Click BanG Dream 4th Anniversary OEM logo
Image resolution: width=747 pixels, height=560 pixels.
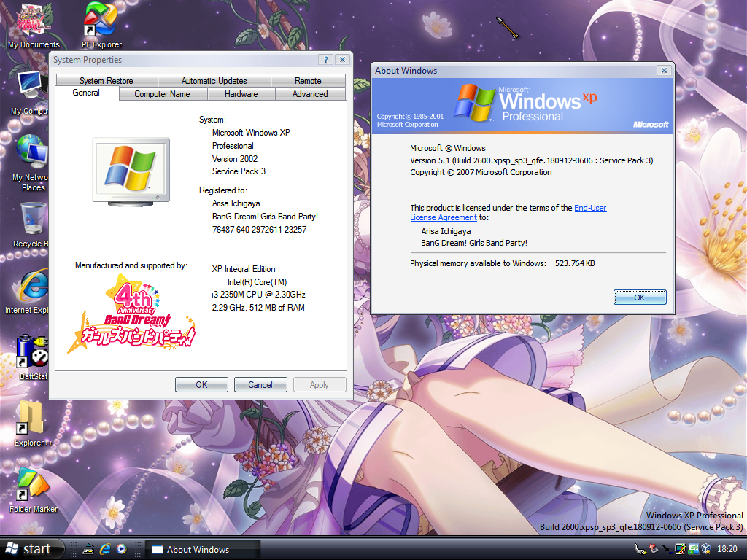pos(131,314)
